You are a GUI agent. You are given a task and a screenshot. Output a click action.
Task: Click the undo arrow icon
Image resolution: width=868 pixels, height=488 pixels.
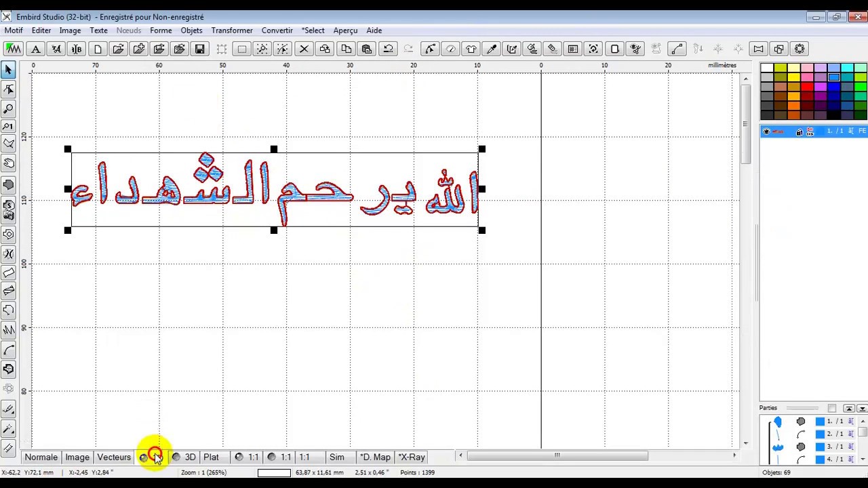click(388, 49)
